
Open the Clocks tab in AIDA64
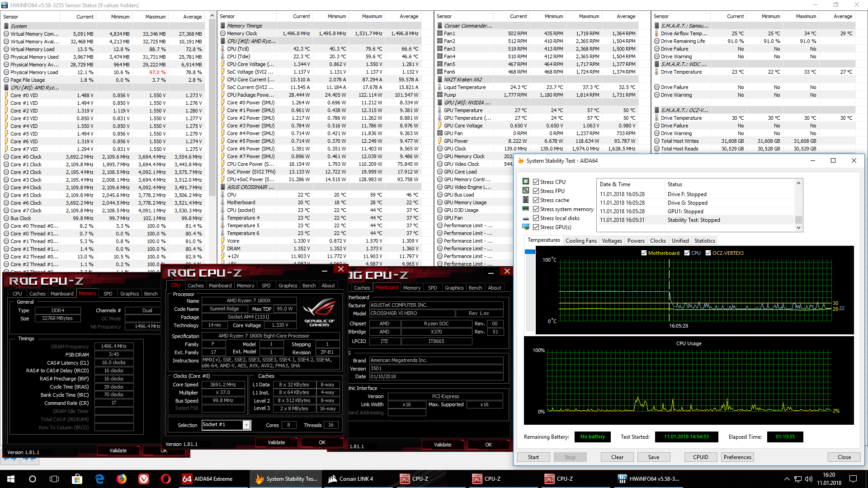(658, 241)
